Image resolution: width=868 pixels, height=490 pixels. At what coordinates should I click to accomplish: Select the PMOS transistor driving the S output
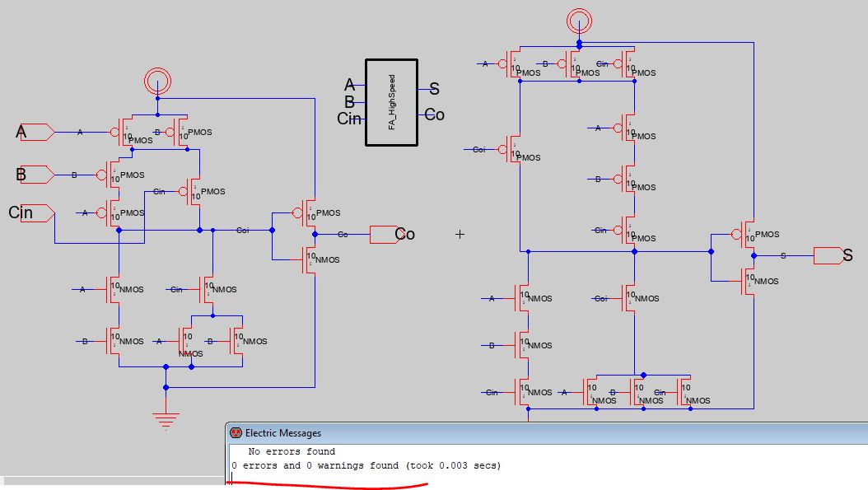pos(749,234)
